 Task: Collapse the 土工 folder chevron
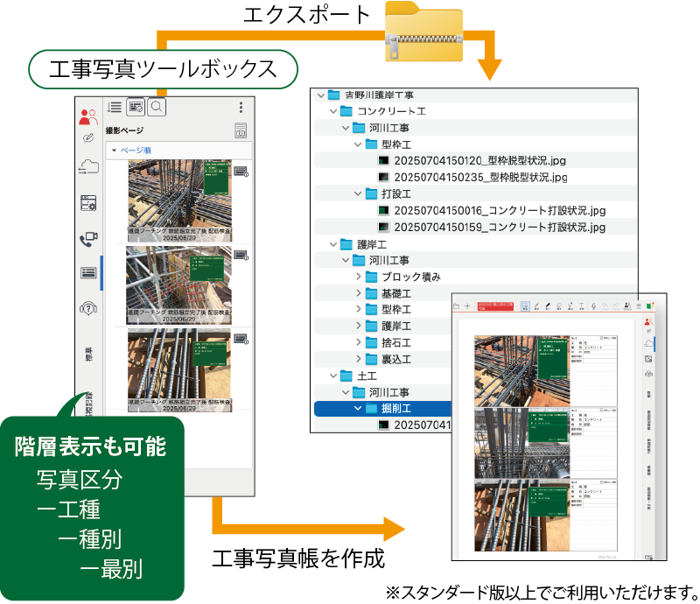pos(333,376)
